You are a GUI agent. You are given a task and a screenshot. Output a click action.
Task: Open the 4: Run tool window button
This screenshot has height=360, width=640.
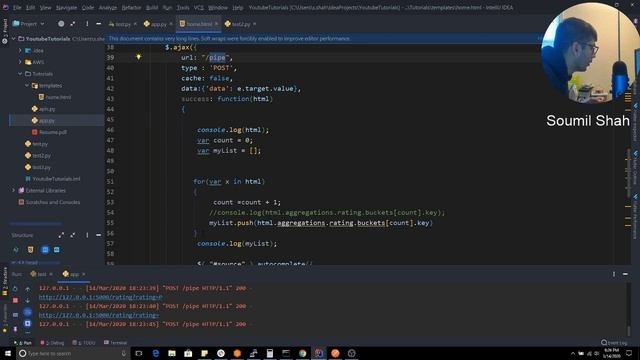(x=23, y=343)
